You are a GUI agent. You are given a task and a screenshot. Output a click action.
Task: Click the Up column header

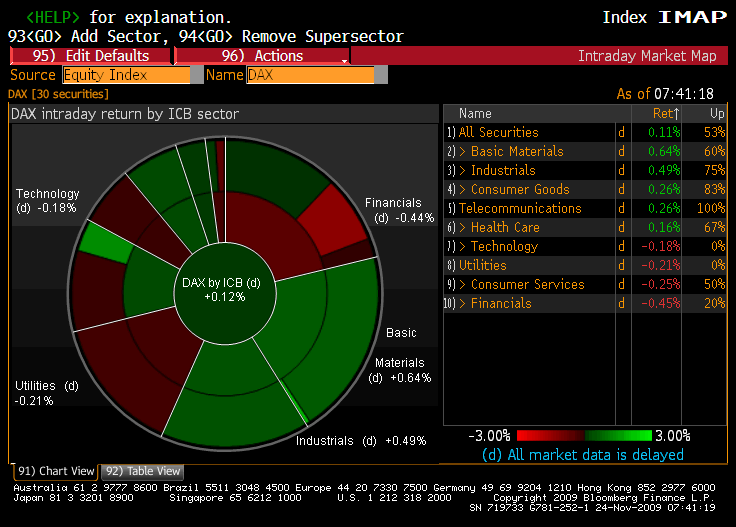[716, 114]
